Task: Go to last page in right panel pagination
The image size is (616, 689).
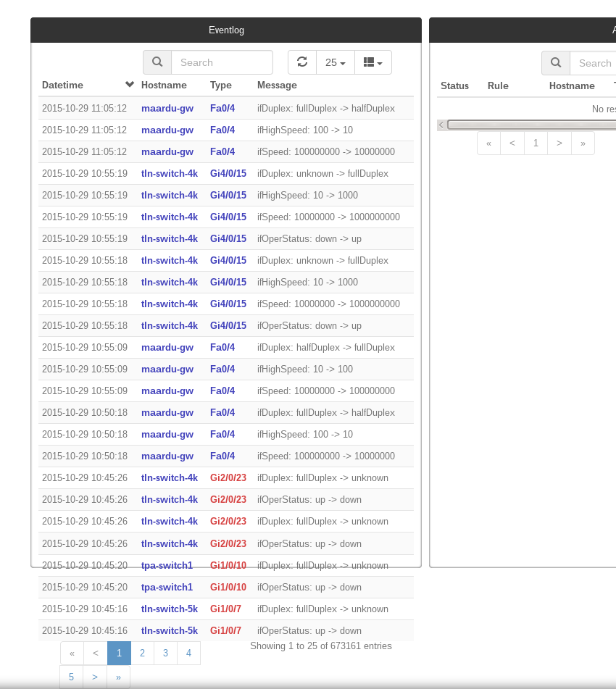Action: coord(583,143)
